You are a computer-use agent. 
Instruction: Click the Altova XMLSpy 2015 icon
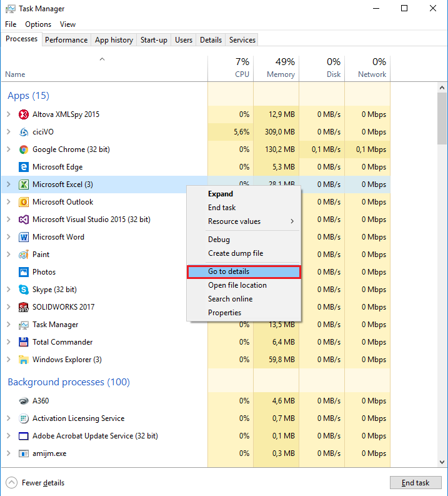point(24,114)
